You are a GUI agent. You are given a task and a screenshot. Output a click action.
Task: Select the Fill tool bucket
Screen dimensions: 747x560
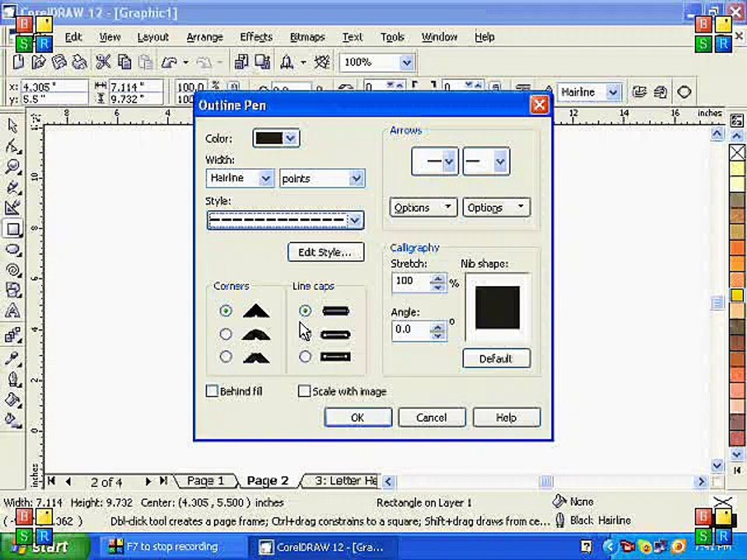coord(13,400)
